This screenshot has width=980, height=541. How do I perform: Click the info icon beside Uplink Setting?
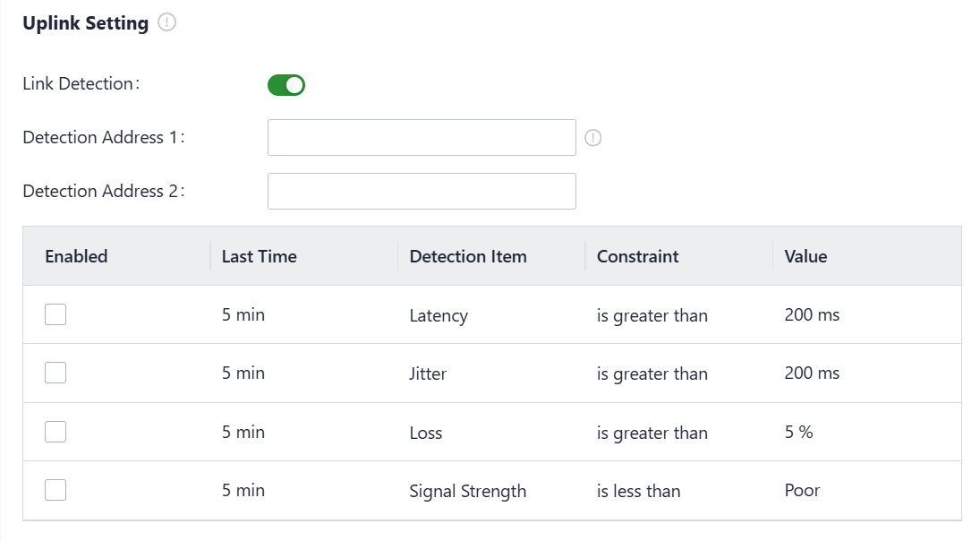(167, 24)
